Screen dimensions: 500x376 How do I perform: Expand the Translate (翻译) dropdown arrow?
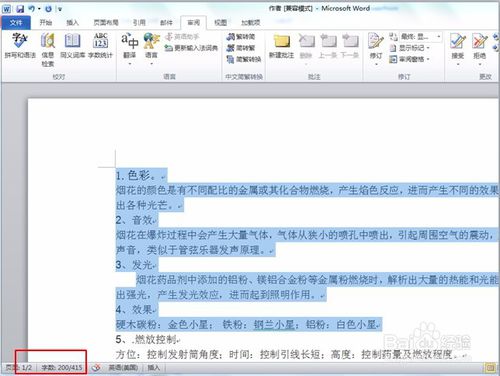coord(129,64)
